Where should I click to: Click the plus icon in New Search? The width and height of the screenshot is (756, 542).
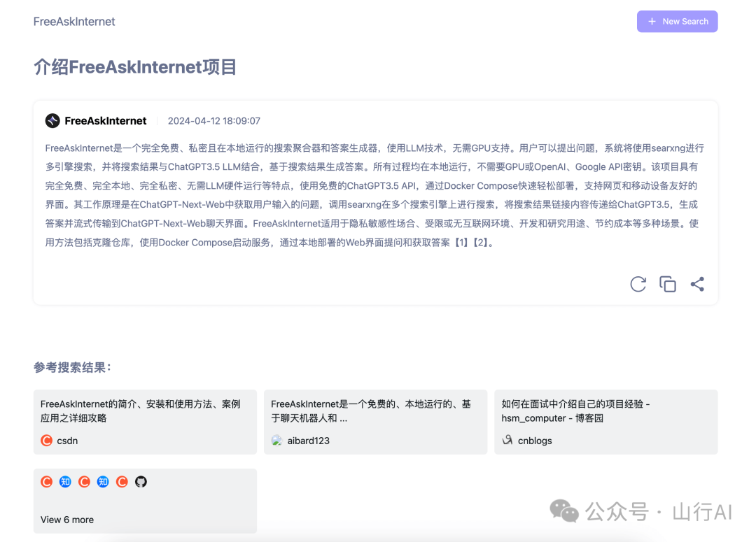tap(652, 22)
